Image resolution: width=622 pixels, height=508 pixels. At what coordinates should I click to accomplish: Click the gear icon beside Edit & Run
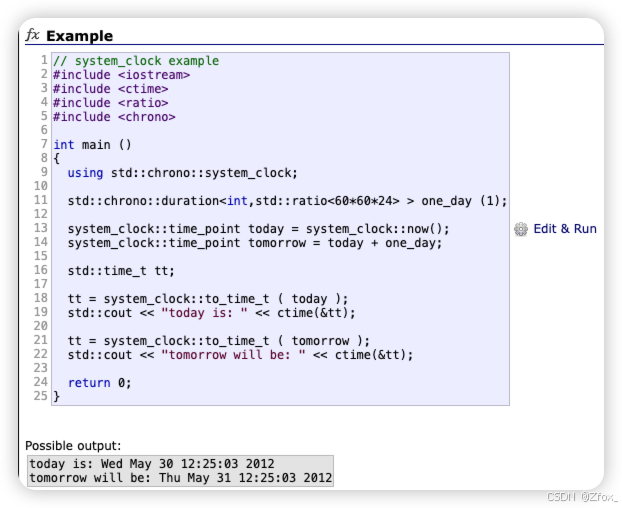(x=521, y=229)
